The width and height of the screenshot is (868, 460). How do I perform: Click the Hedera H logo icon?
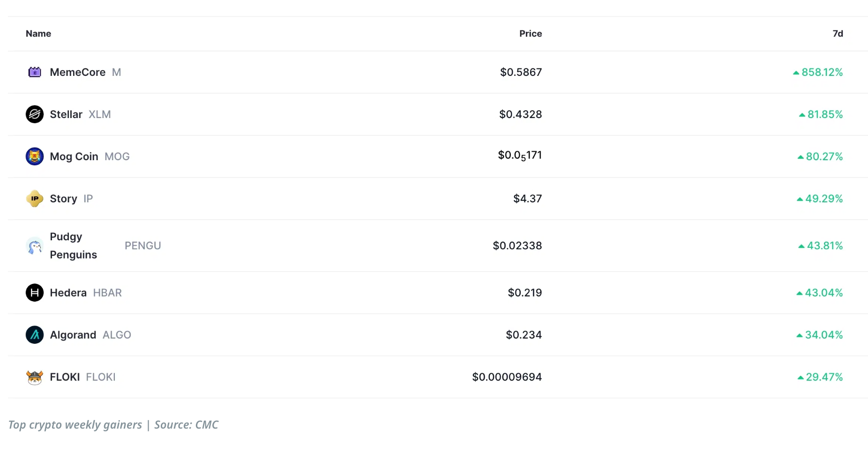[x=35, y=293]
